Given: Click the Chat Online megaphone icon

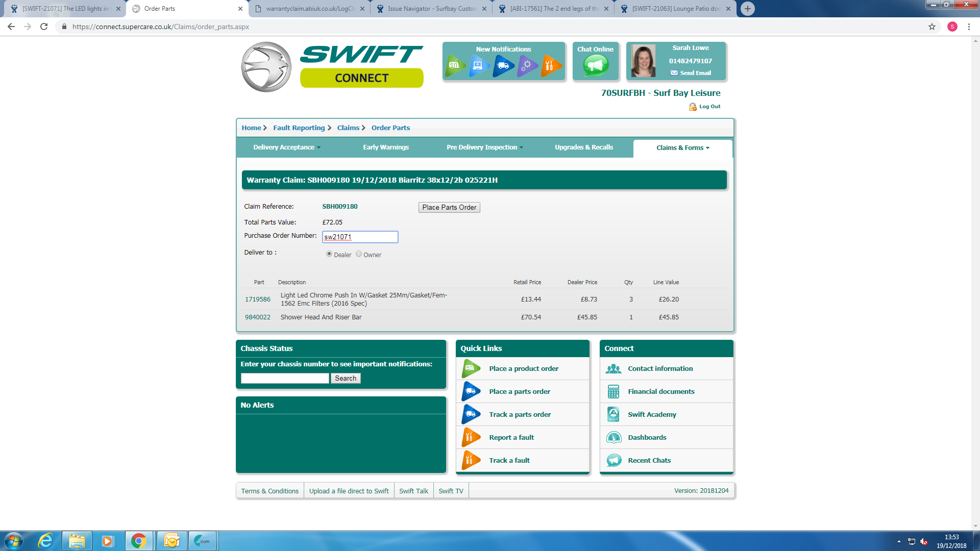Looking at the screenshot, I should [595, 65].
